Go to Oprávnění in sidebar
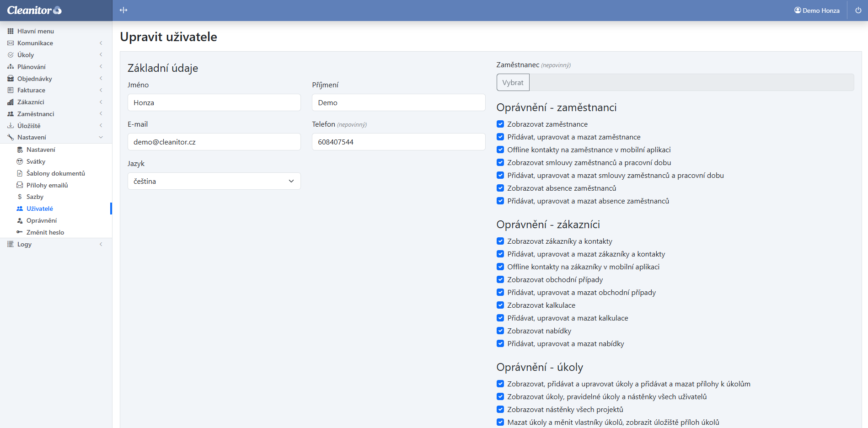 point(41,220)
